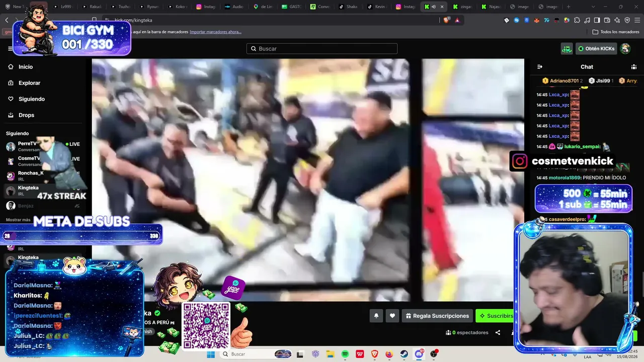Click the Importar marcadores ahora link

click(x=215, y=32)
